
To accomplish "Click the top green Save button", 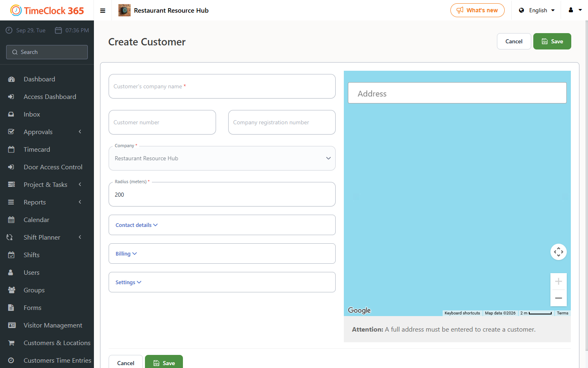I will pos(552,41).
